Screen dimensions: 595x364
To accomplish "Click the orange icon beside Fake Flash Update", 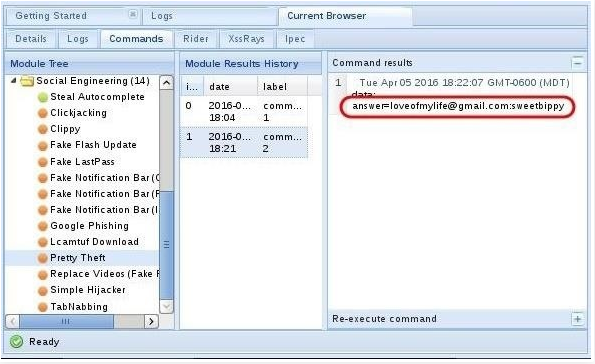I will click(43, 145).
